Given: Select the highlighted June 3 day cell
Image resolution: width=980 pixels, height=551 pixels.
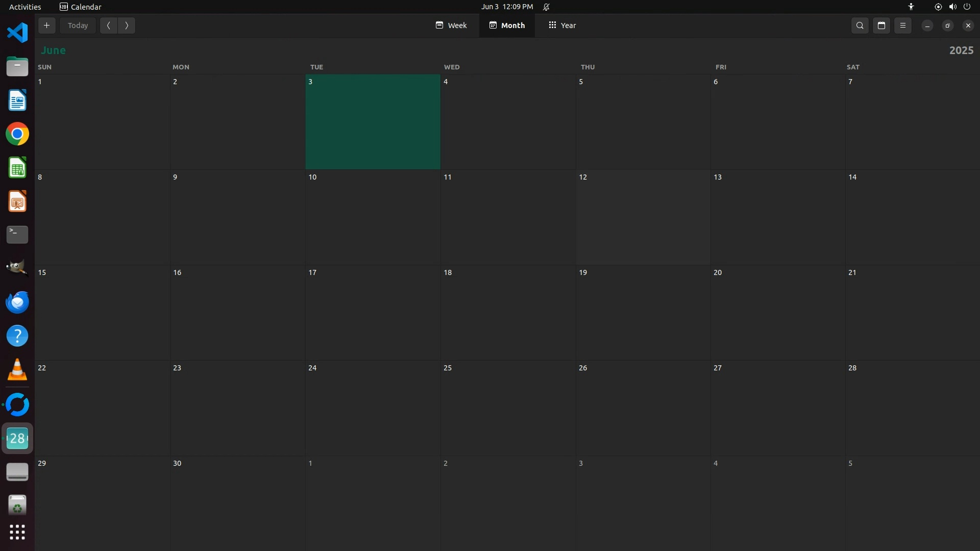Looking at the screenshot, I should (x=373, y=122).
